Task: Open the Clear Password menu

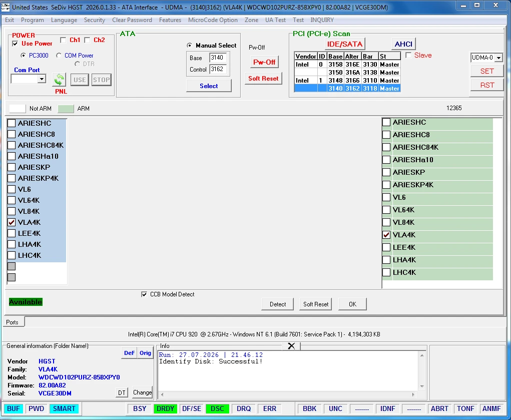Action: (x=132, y=20)
